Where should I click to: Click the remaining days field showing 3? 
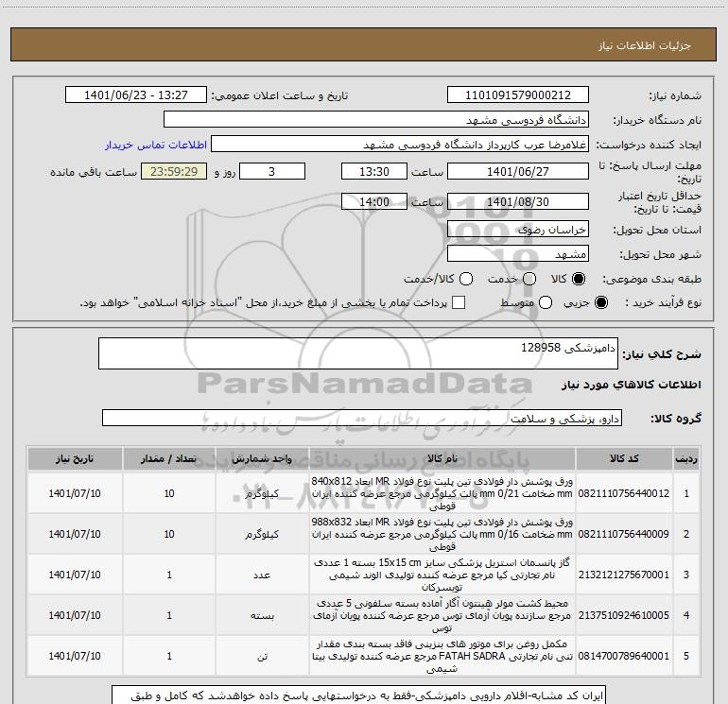[x=272, y=172]
